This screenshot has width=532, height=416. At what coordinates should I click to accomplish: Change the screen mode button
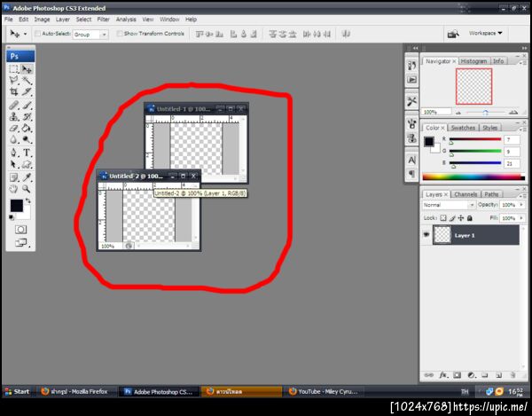21,242
